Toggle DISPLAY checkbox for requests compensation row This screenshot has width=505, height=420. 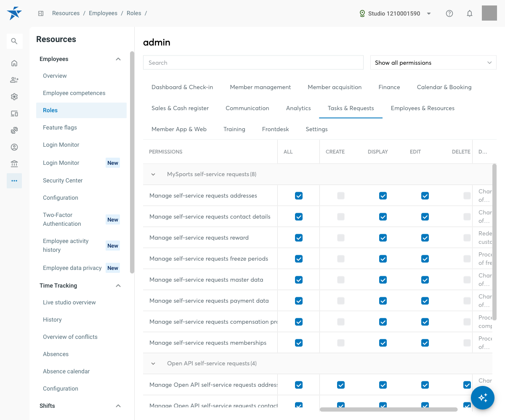pos(383,322)
